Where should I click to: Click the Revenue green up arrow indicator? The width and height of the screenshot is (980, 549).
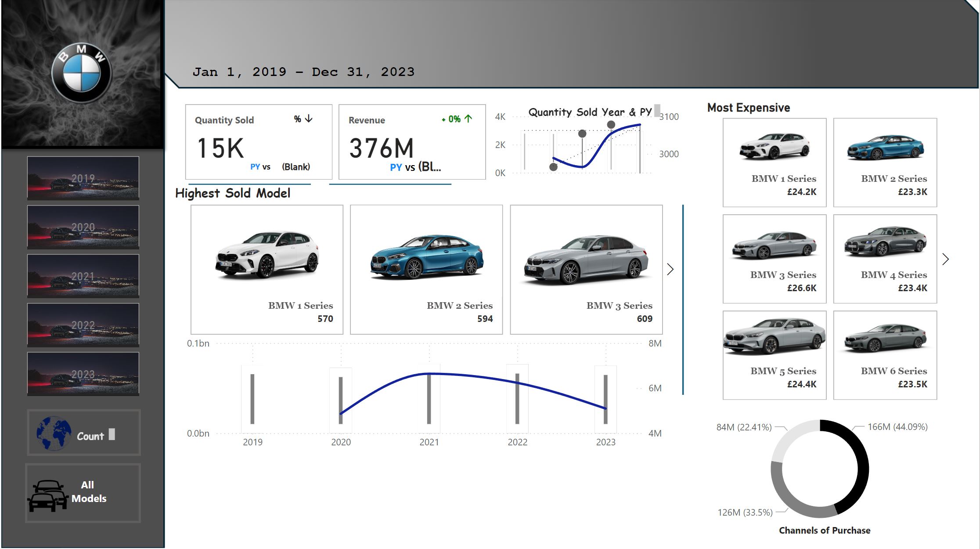click(x=468, y=119)
